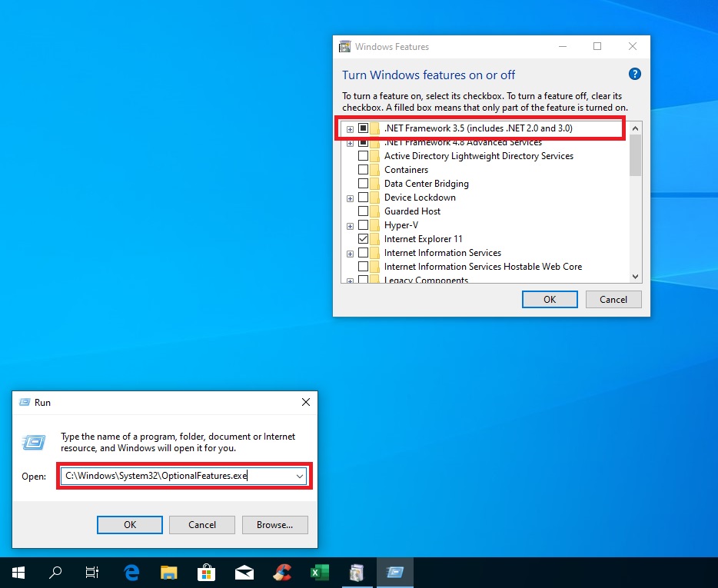Screen dimensions: 718x588
Task: Open the Run dialog Open dropdown arrow
Action: pos(300,477)
